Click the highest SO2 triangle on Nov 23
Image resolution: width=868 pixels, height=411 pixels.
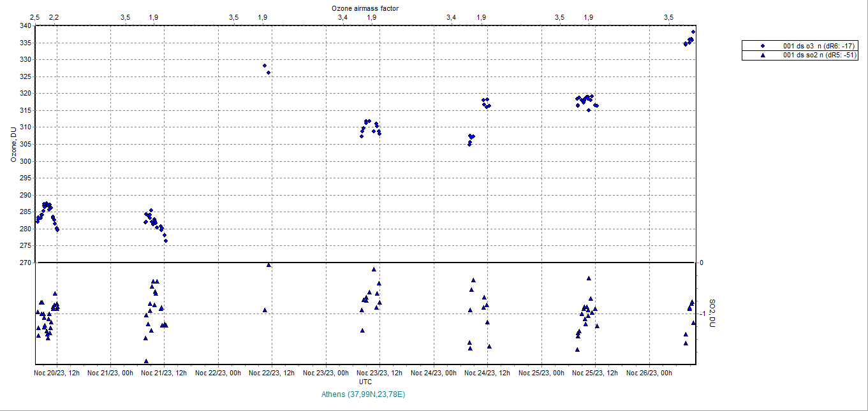tap(374, 269)
